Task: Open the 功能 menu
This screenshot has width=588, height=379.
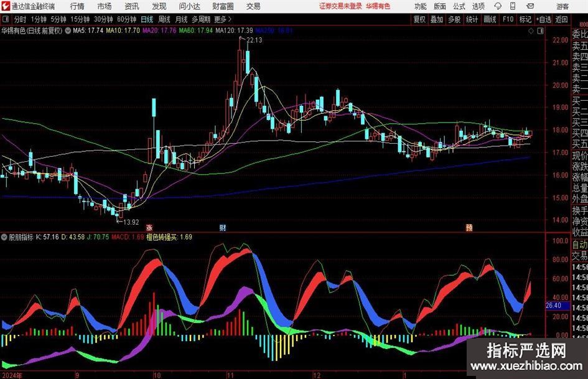Action: pyautogui.click(x=421, y=6)
